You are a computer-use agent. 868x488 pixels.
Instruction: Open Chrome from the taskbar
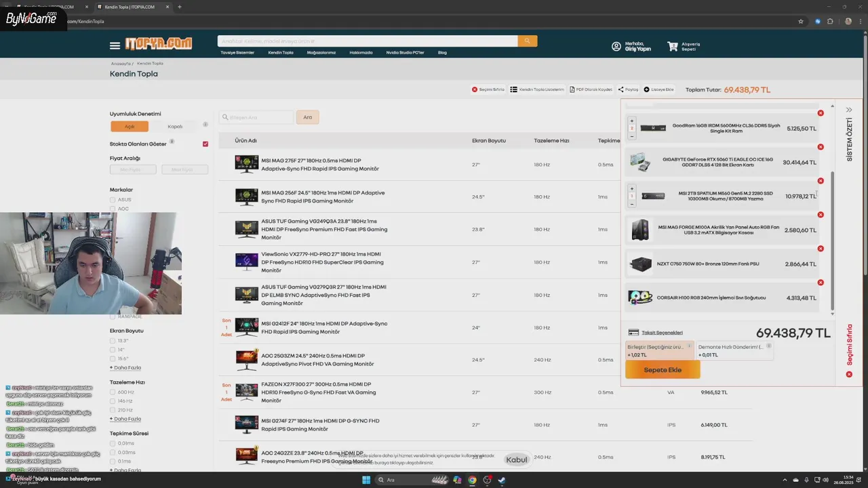click(x=472, y=480)
